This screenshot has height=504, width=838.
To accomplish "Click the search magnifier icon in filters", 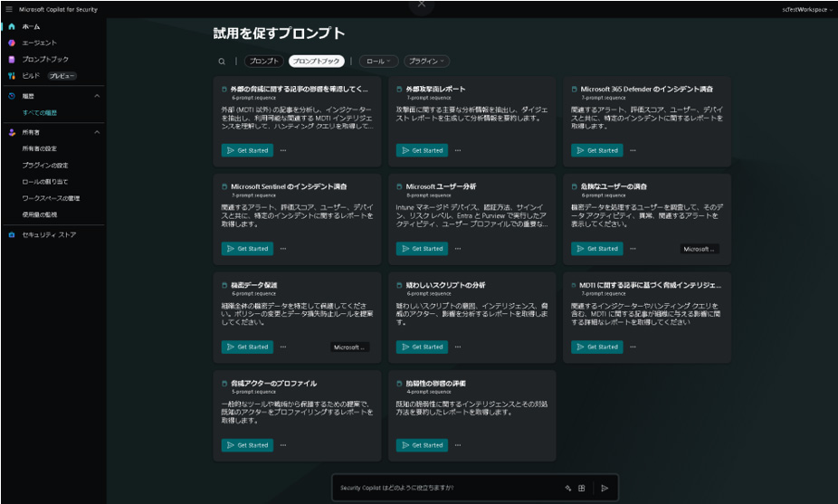I will point(222,62).
